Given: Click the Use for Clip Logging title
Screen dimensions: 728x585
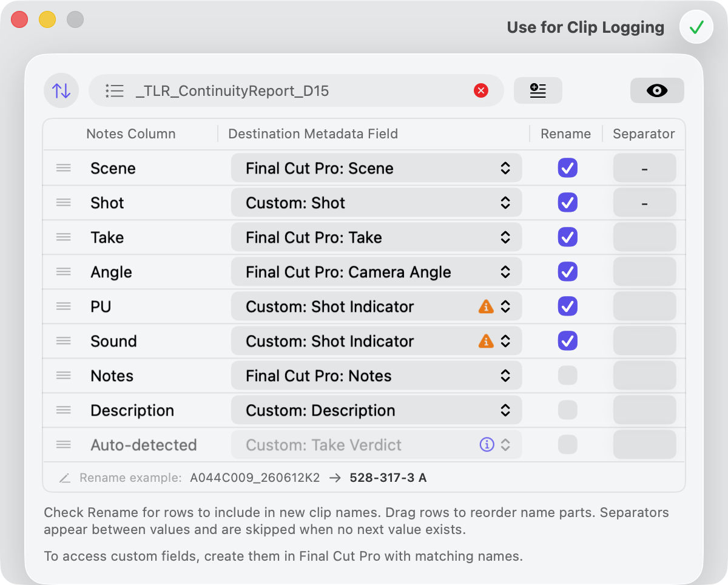Looking at the screenshot, I should [585, 27].
